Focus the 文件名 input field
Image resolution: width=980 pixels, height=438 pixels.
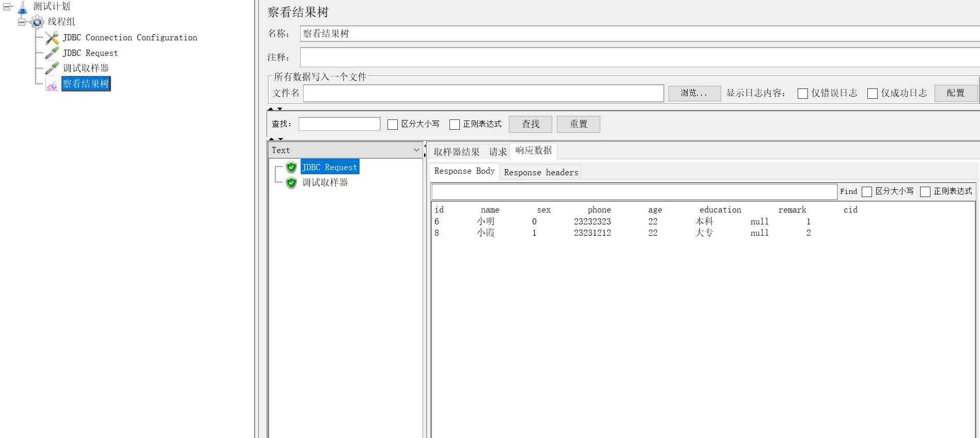click(x=484, y=93)
